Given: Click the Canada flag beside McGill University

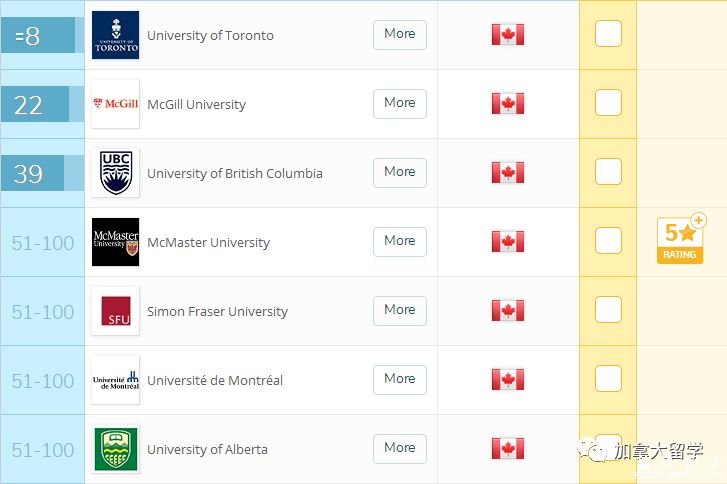Looking at the screenshot, I should click(508, 103).
